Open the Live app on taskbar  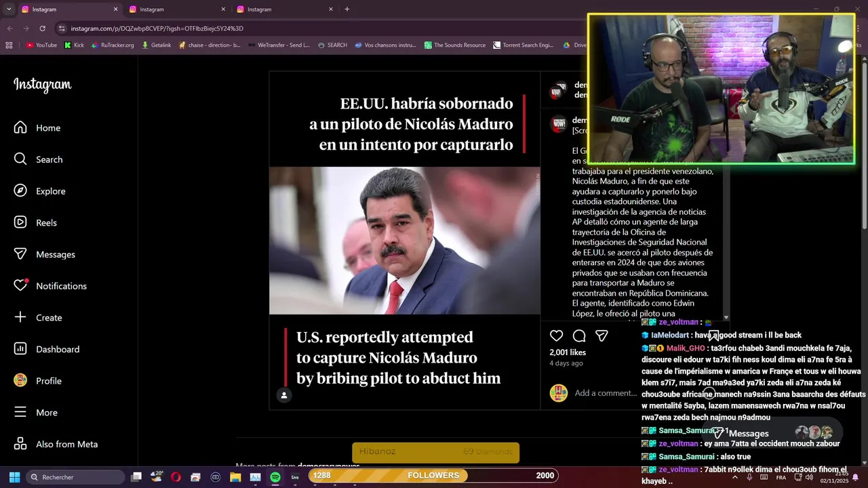click(295, 477)
